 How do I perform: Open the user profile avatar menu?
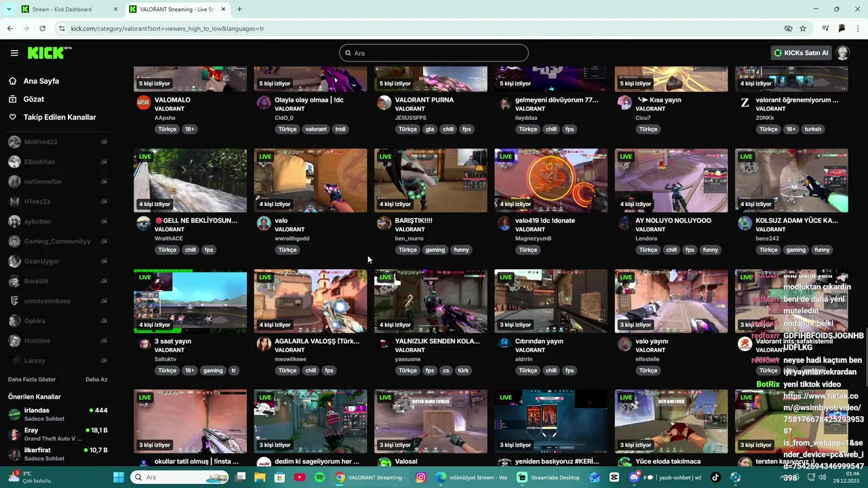(x=842, y=53)
